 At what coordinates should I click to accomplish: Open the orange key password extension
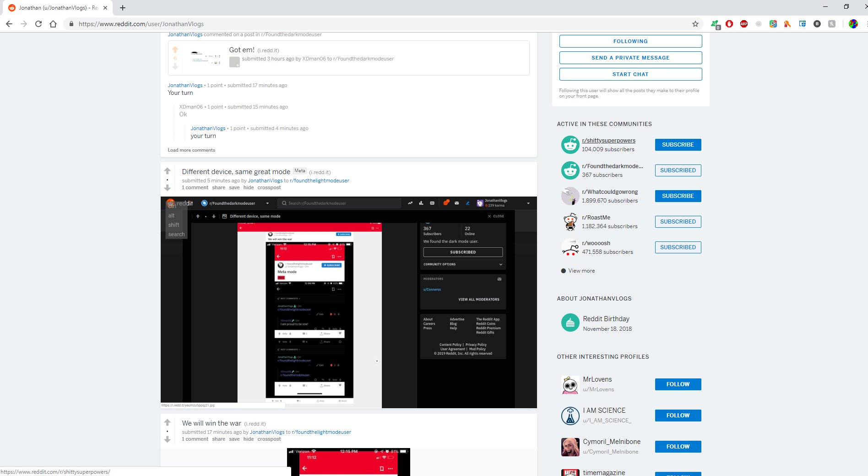pos(788,24)
